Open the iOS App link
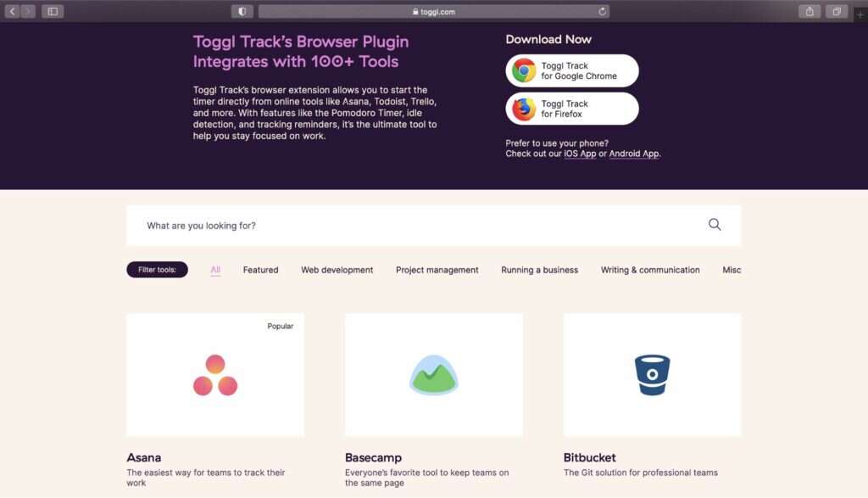 point(579,154)
